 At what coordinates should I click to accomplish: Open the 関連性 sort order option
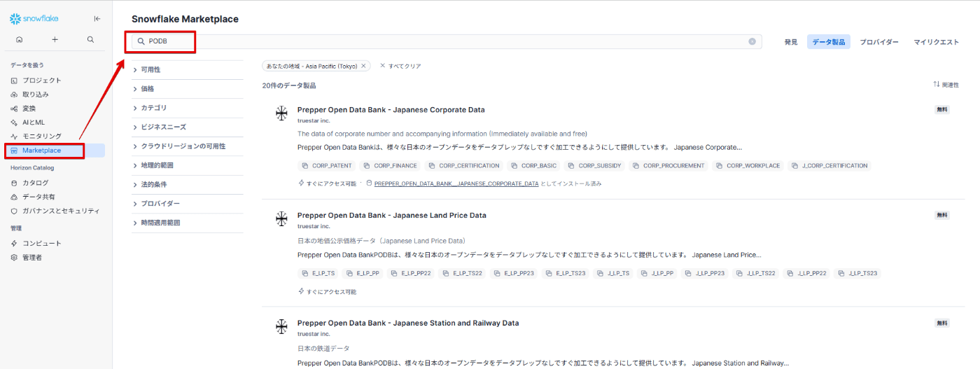click(x=946, y=85)
